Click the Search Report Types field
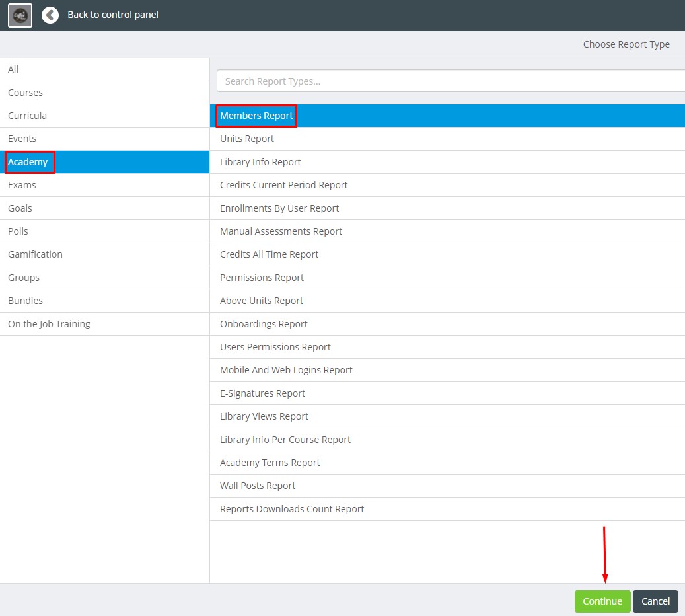Viewport: 685px width, 616px height. click(x=451, y=81)
